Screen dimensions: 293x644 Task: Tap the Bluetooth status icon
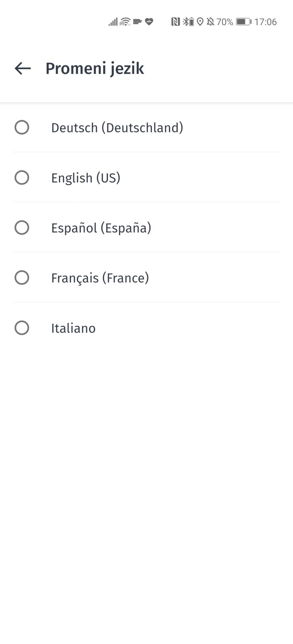point(186,22)
